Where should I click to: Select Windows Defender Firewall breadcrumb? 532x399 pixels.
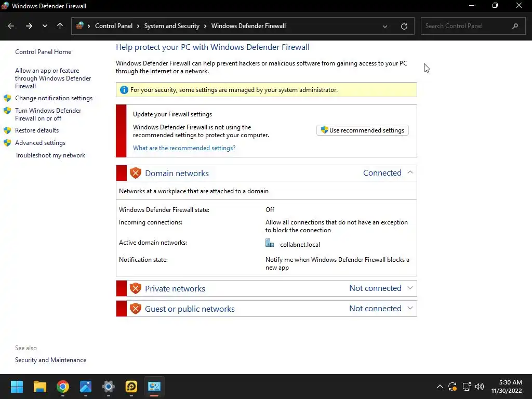[248, 26]
